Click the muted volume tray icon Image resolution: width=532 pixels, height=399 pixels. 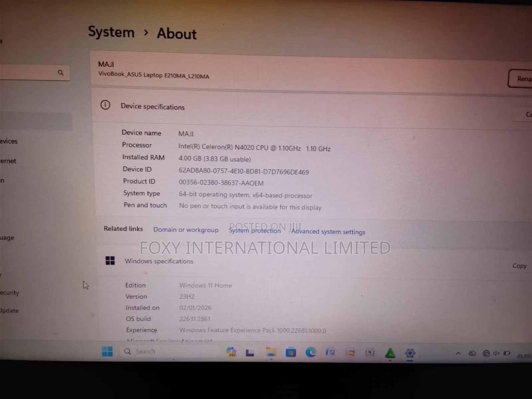tap(496, 353)
